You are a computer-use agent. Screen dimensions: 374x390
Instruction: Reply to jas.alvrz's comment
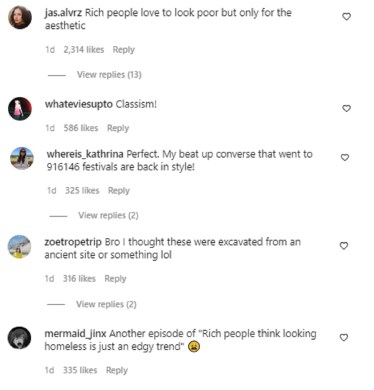pos(124,50)
